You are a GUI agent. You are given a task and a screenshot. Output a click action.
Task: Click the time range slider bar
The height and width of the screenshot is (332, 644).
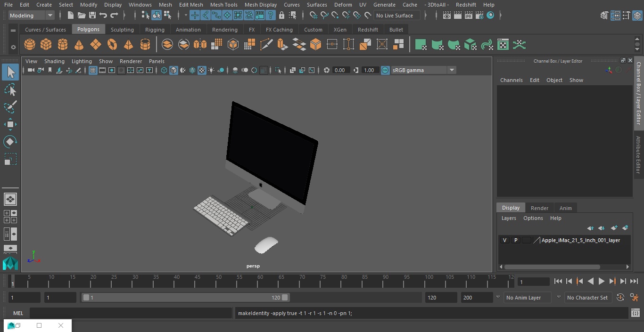coord(185,298)
